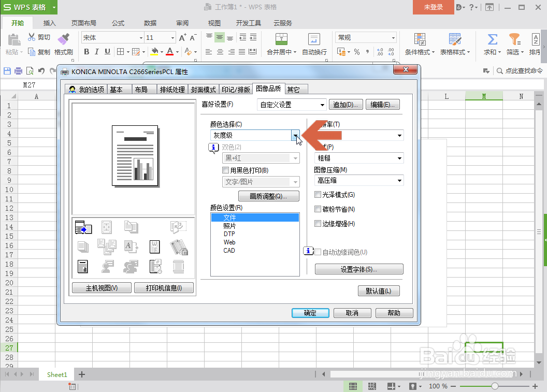Open the dropdown showing 粗糙
Image resolution: width=547 pixels, height=392 pixels.
[359, 158]
